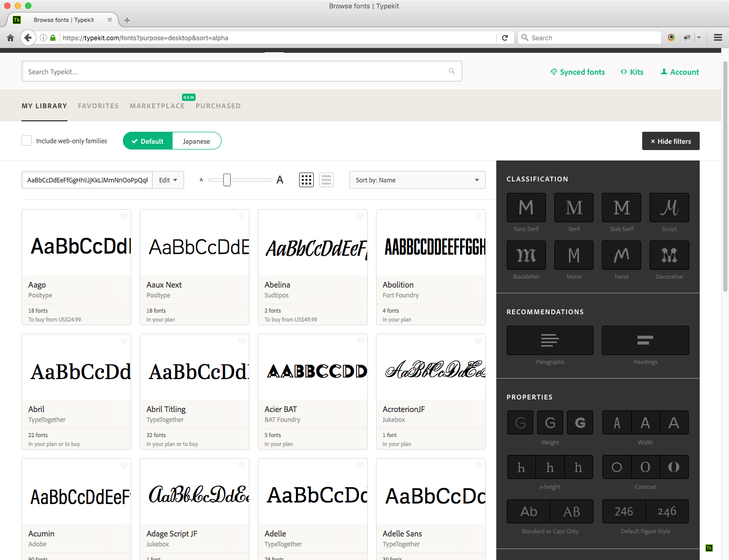The height and width of the screenshot is (560, 729).
Task: Select Default language toggle
Action: (x=148, y=141)
